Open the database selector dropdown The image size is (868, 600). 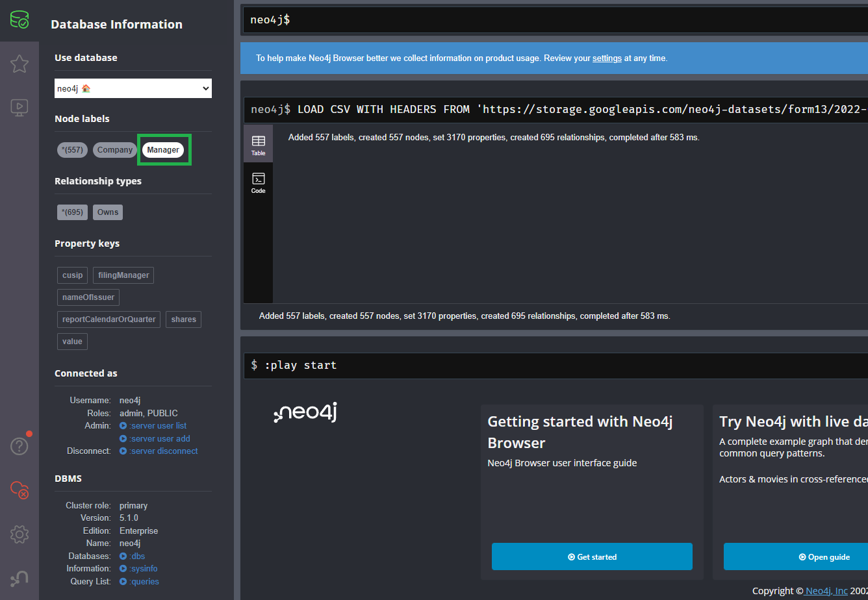pos(133,88)
